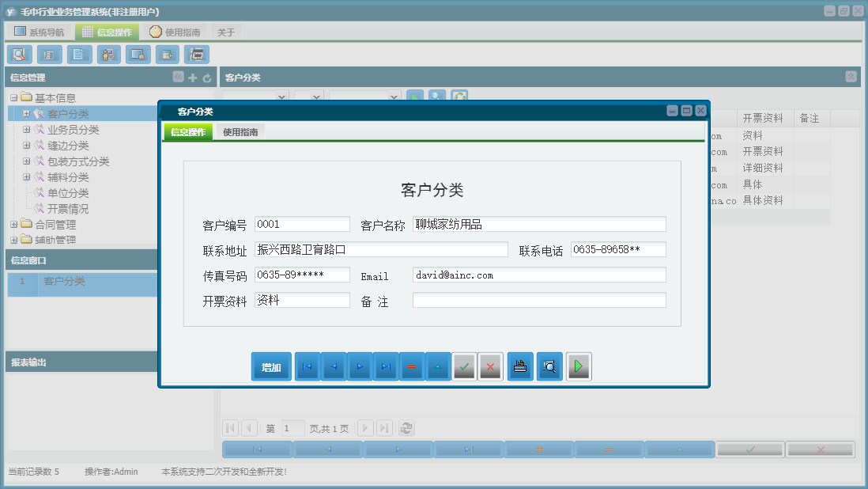Screen dimensions: 868x489
Task: Expand the 客户分类 tree node
Action: [27, 113]
